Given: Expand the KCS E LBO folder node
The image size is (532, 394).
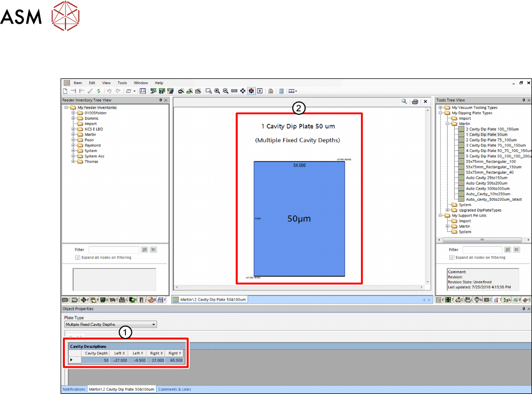Looking at the screenshot, I should point(73,129).
